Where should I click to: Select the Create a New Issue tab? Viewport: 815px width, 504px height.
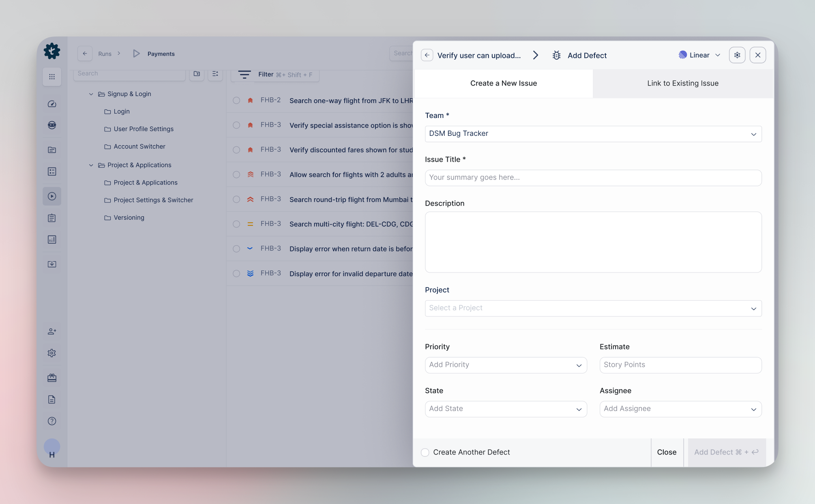[x=503, y=83]
